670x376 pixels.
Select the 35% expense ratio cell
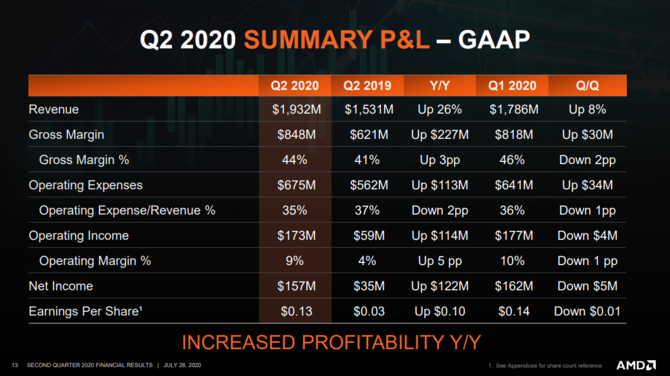coord(294,211)
